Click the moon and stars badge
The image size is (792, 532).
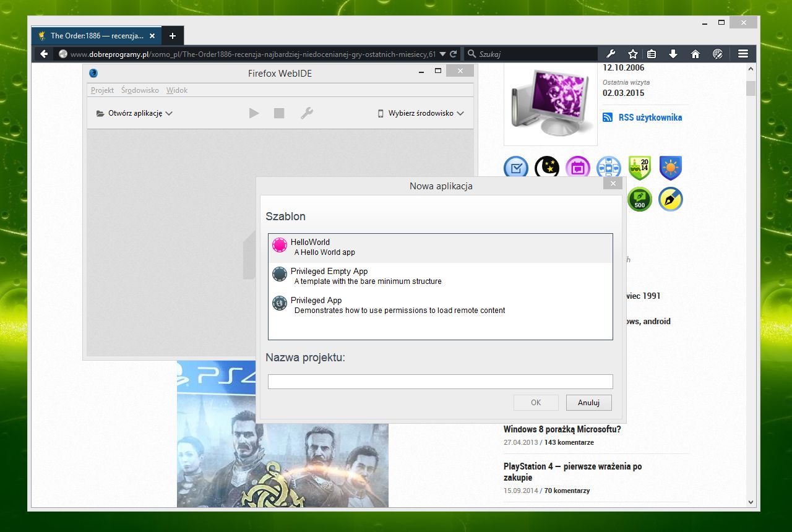547,167
